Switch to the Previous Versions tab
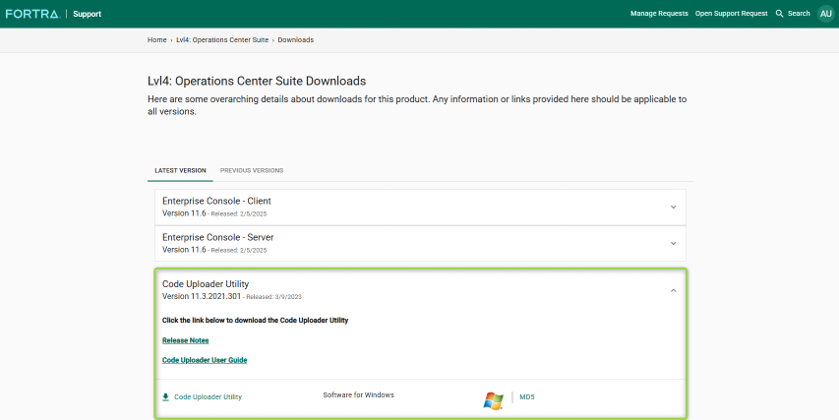This screenshot has width=839, height=420. [251, 171]
